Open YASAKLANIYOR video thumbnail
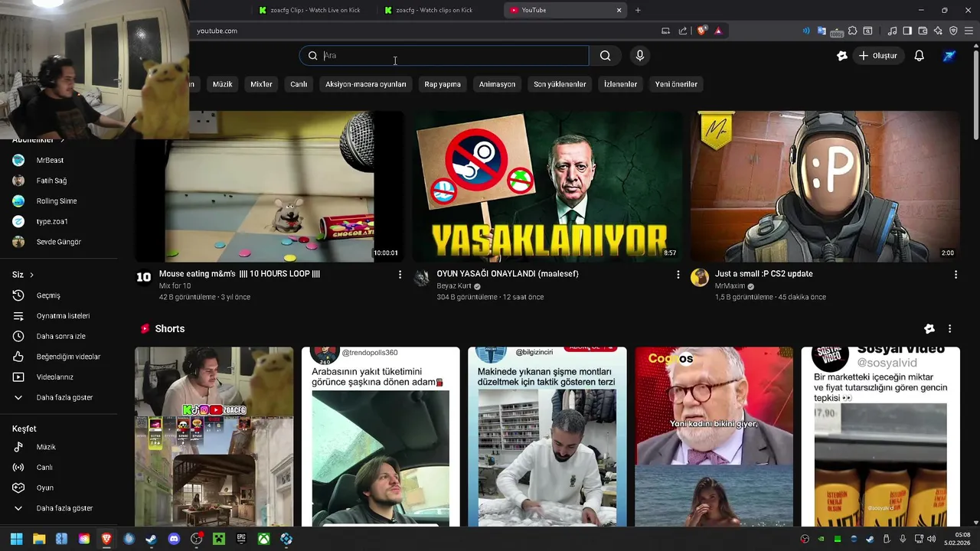Screen dimensions: 980x551 tap(547, 186)
